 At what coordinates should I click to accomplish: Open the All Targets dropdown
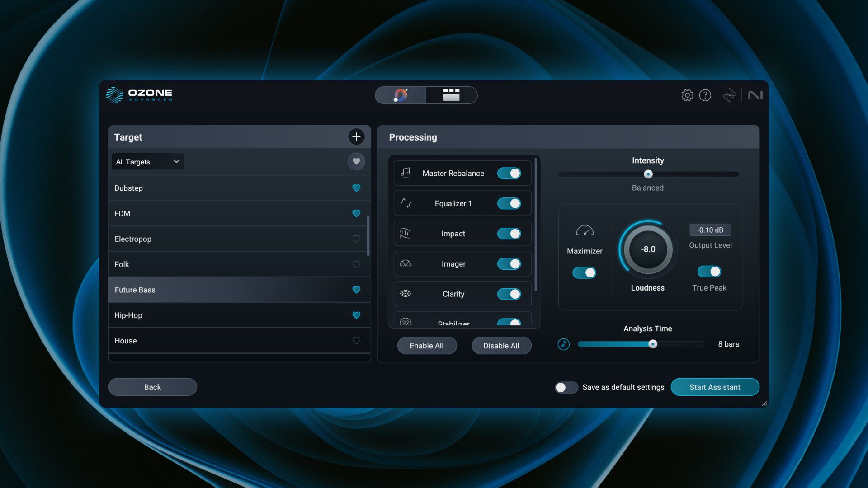[148, 162]
